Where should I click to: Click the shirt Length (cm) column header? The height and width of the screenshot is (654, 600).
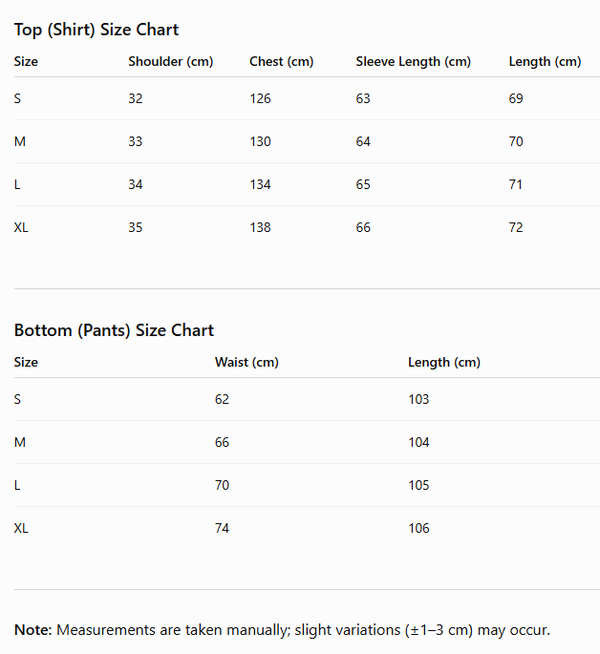pos(545,62)
